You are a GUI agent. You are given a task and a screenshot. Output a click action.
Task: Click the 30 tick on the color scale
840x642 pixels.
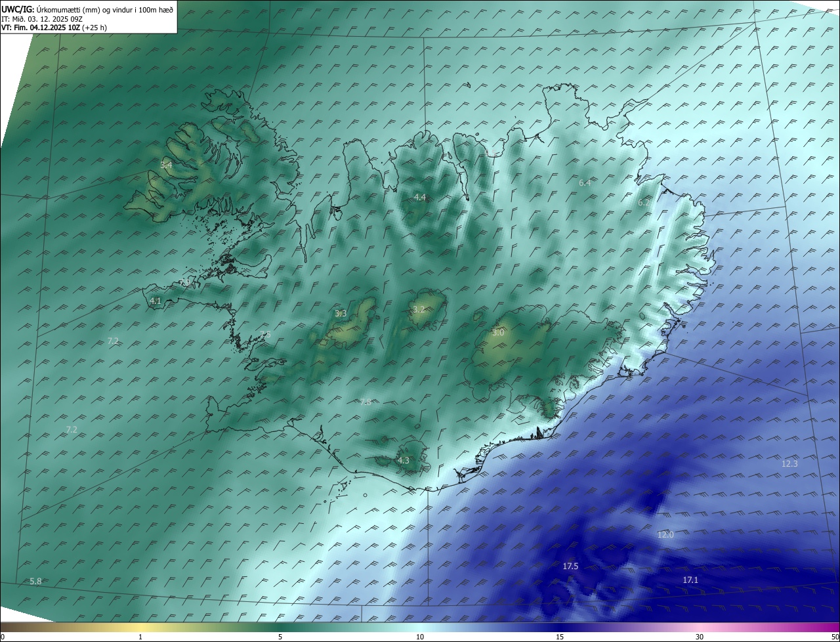(700, 637)
